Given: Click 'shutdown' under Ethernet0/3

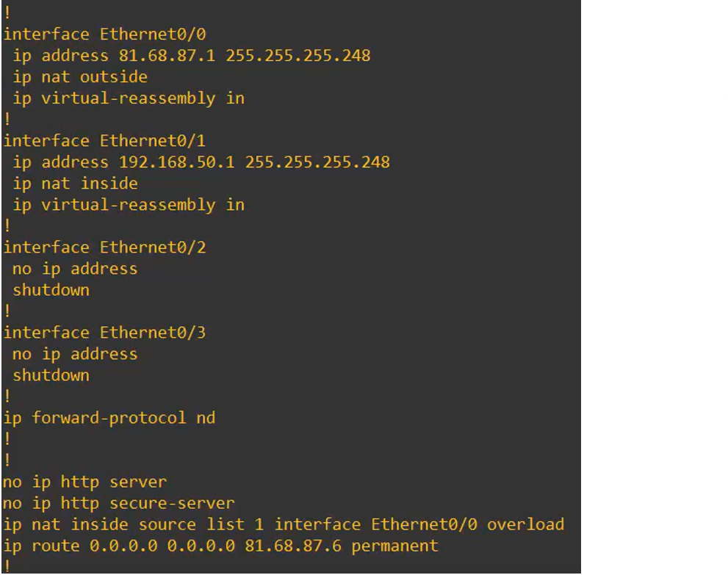Looking at the screenshot, I should [x=51, y=375].
